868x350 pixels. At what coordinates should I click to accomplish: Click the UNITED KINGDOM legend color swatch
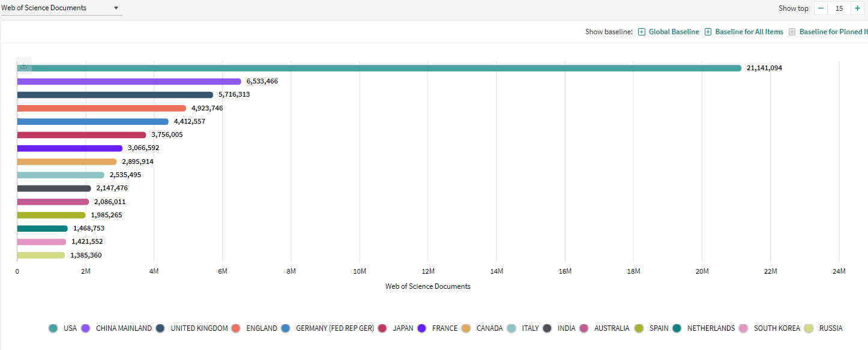click(x=160, y=328)
